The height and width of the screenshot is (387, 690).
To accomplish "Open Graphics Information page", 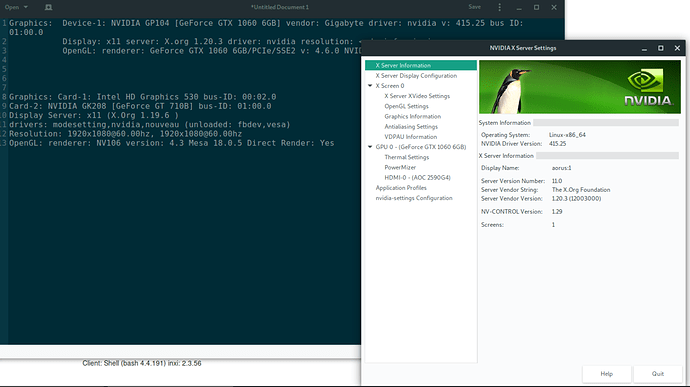I will pyautogui.click(x=412, y=116).
